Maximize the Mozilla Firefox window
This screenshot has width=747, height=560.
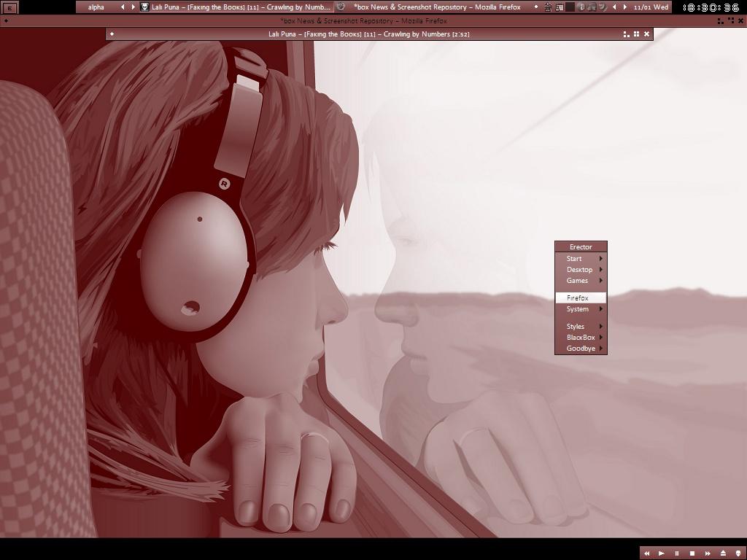(x=731, y=21)
